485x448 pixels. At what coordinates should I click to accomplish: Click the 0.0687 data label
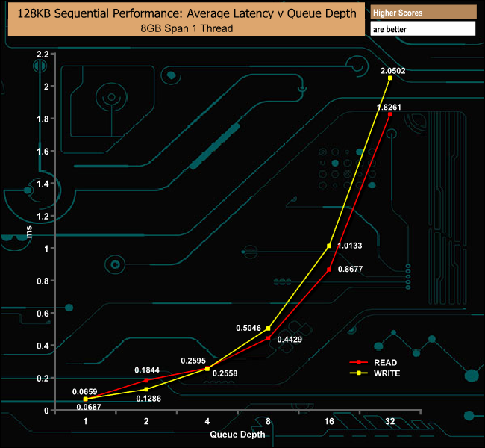89,407
